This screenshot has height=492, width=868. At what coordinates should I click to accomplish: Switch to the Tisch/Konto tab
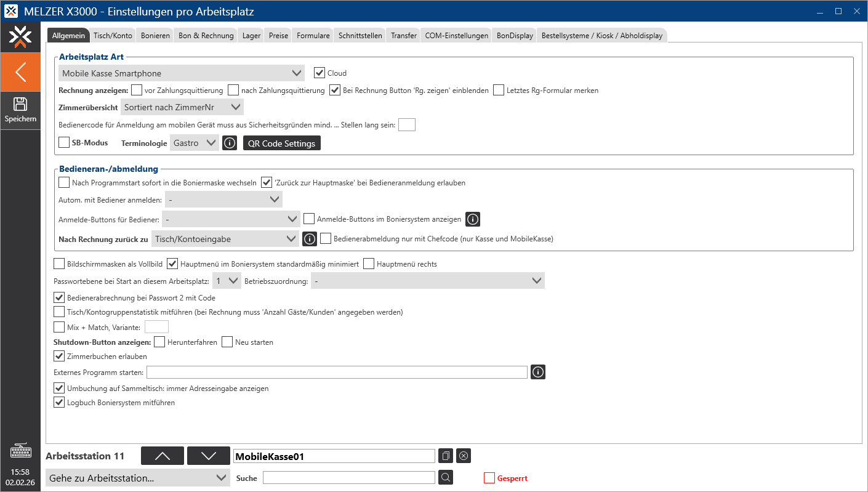(x=113, y=36)
